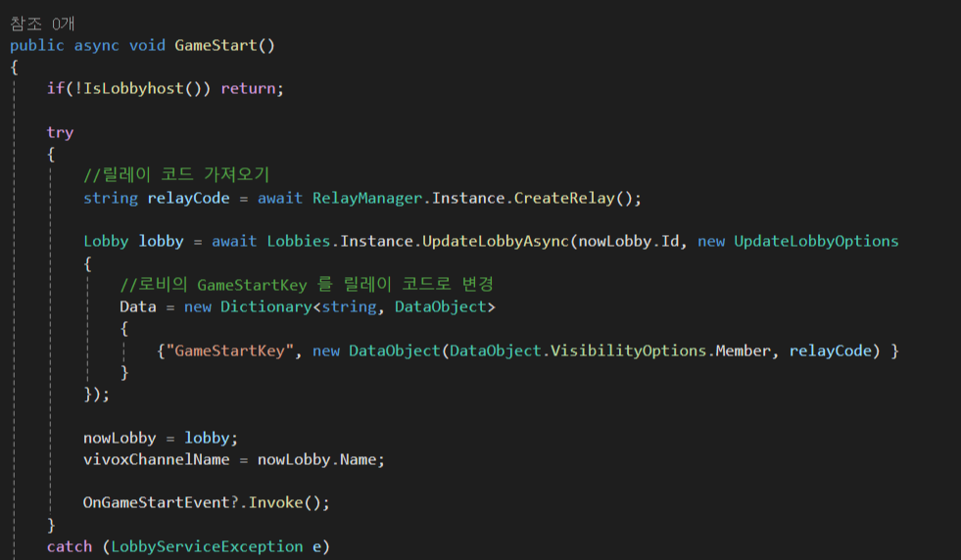Click the 'Member' enum value
The height and width of the screenshot is (560, 961).
point(743,351)
